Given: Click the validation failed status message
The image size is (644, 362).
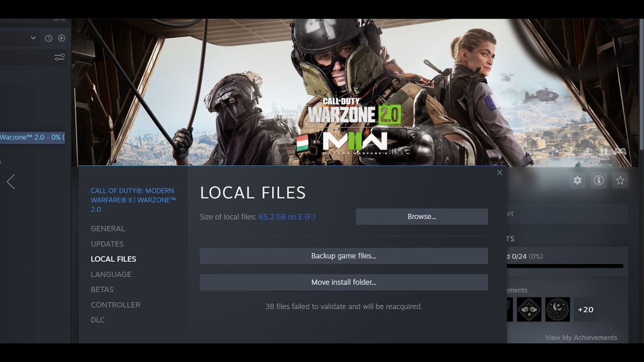Looking at the screenshot, I should coord(344,306).
